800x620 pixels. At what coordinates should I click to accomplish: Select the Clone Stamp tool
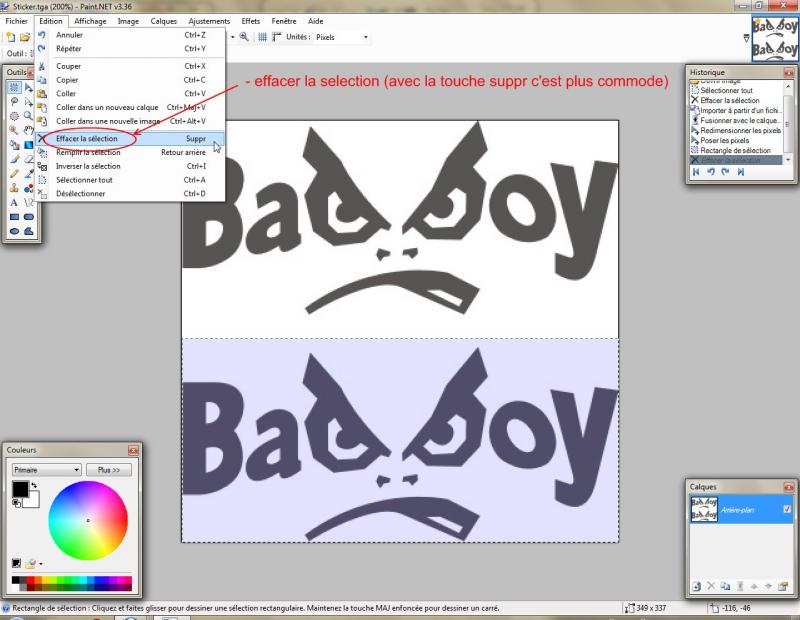coord(14,188)
